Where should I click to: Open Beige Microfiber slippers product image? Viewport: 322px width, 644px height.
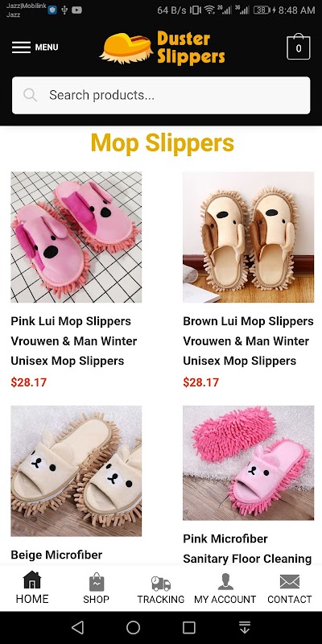click(76, 471)
